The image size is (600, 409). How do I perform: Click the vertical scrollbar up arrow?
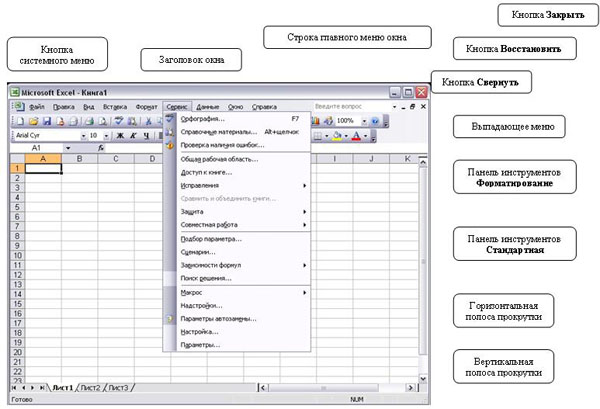click(x=423, y=162)
